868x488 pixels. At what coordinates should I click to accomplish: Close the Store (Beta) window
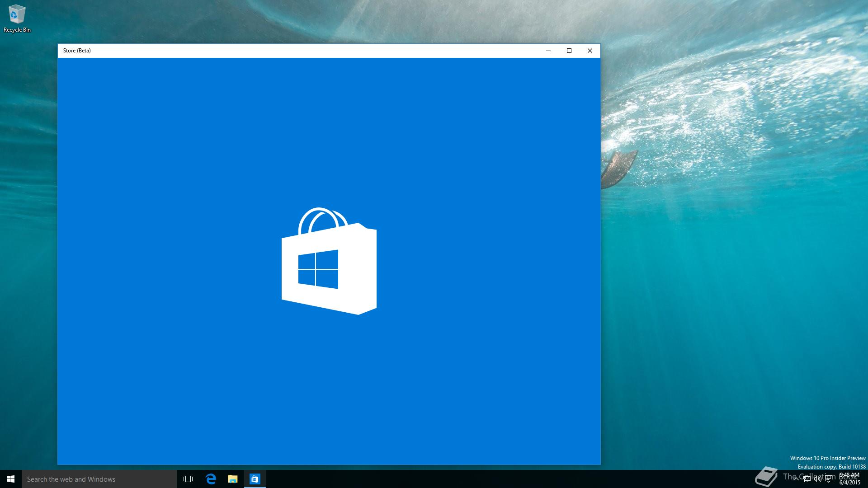[590, 51]
